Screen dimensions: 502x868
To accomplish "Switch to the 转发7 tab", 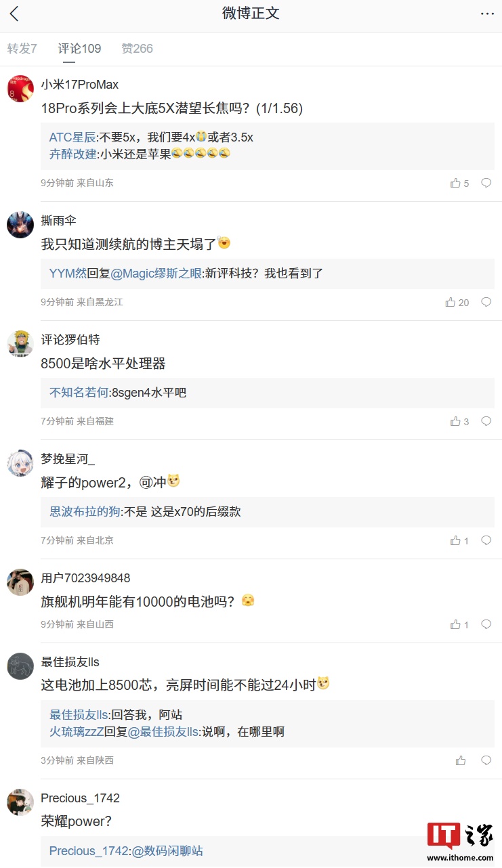I will pos(22,49).
